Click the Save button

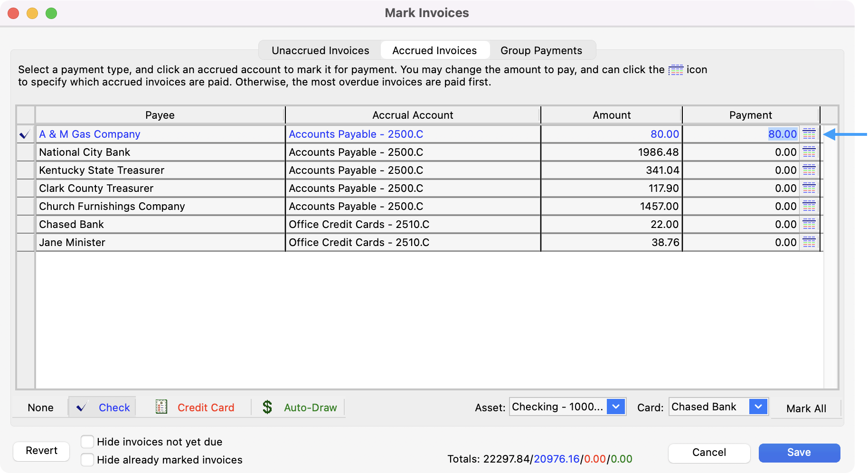click(x=799, y=453)
